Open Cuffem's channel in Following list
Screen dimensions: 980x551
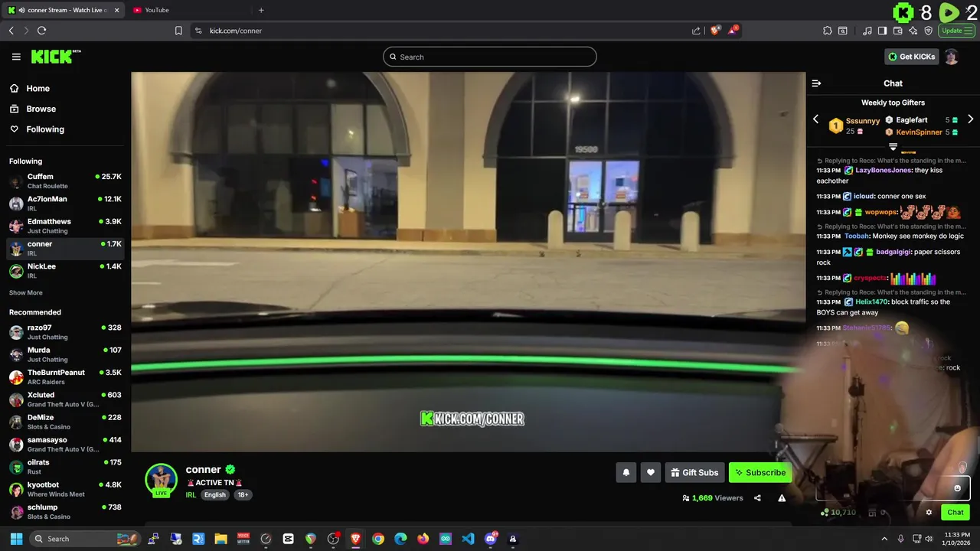pyautogui.click(x=65, y=181)
